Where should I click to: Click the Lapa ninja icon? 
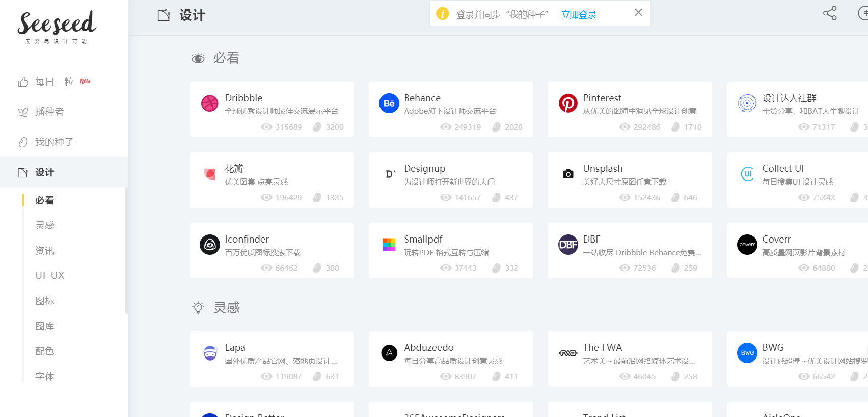(210, 353)
